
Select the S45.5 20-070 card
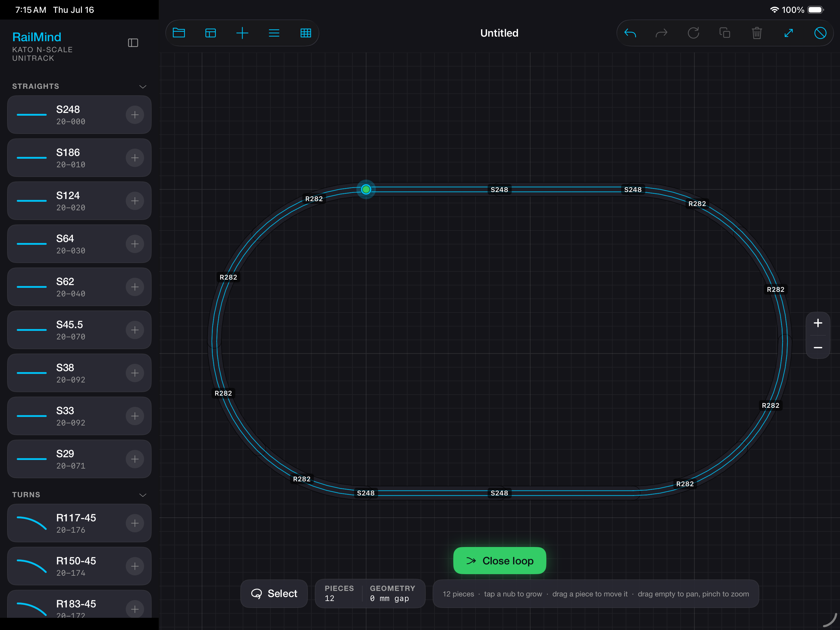pyautogui.click(x=79, y=330)
